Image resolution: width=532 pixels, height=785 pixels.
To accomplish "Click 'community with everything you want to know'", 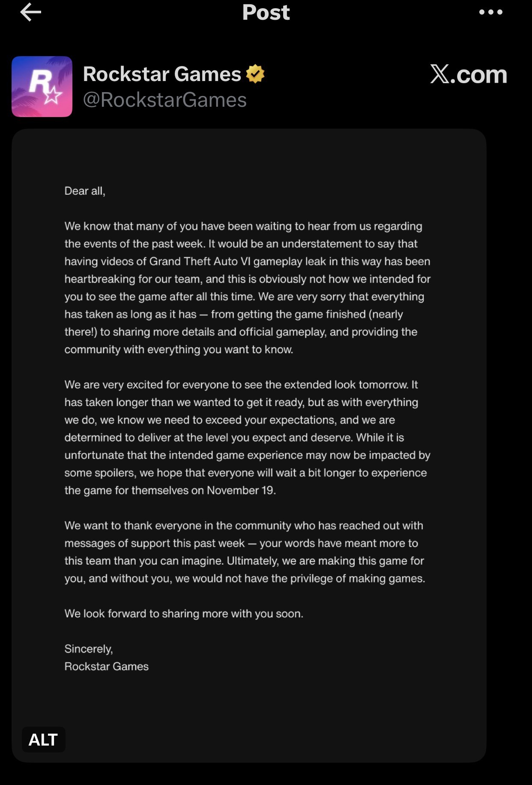I will click(x=179, y=349).
